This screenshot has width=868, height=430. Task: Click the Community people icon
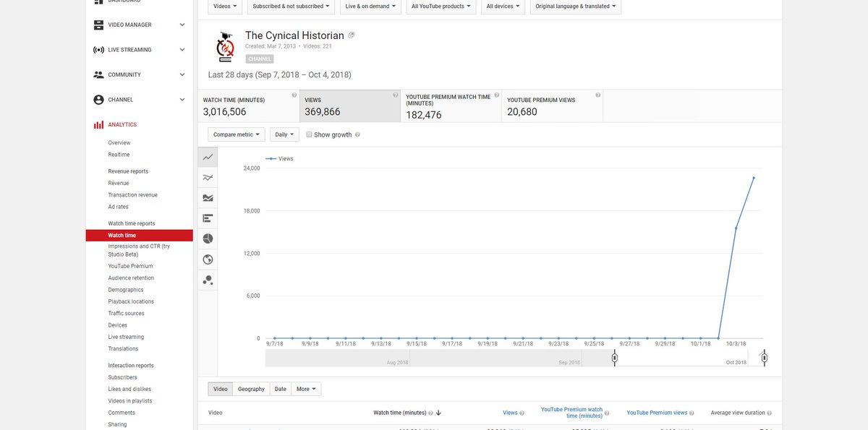point(98,74)
